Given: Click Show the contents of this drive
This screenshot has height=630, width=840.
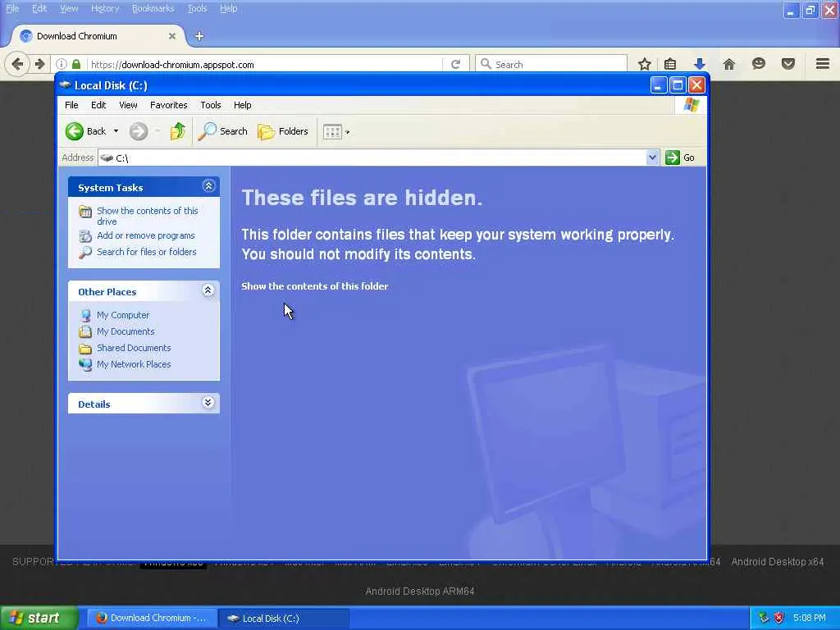Looking at the screenshot, I should [x=148, y=216].
